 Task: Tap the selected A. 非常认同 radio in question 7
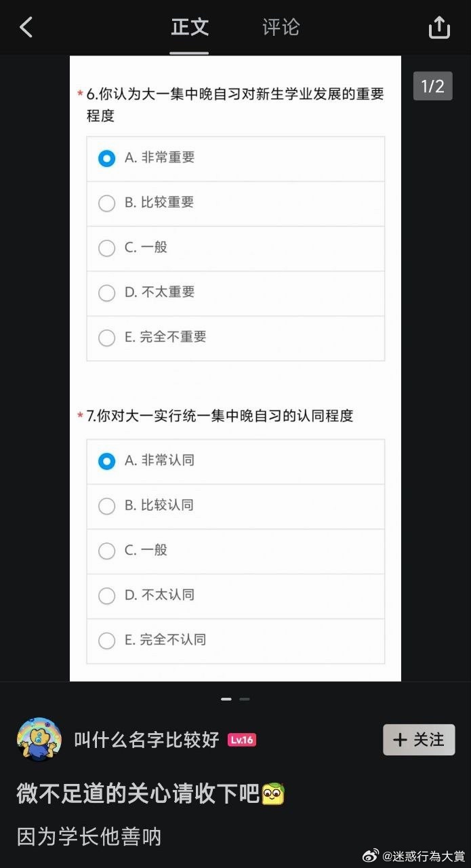coord(106,461)
